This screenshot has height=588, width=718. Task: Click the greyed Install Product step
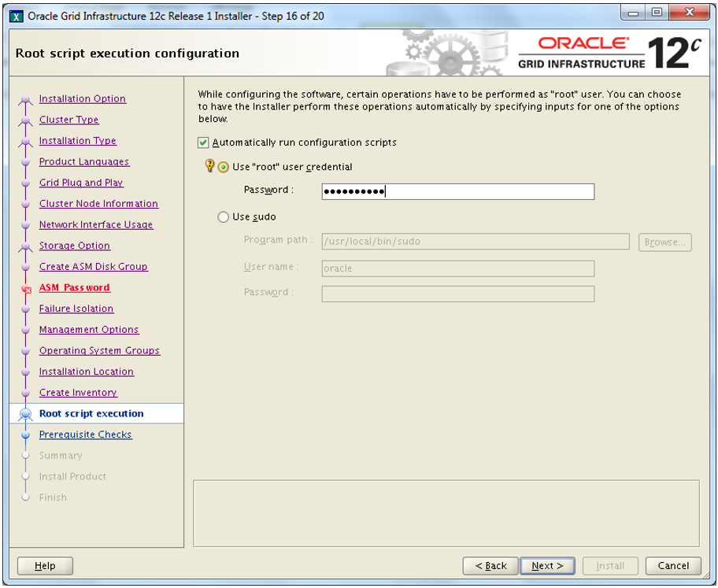pos(72,477)
